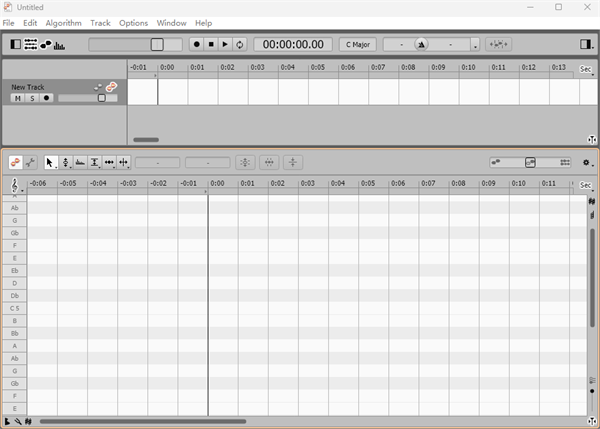
Task: Click the second value field in note editor toolbar
Action: tap(208, 163)
